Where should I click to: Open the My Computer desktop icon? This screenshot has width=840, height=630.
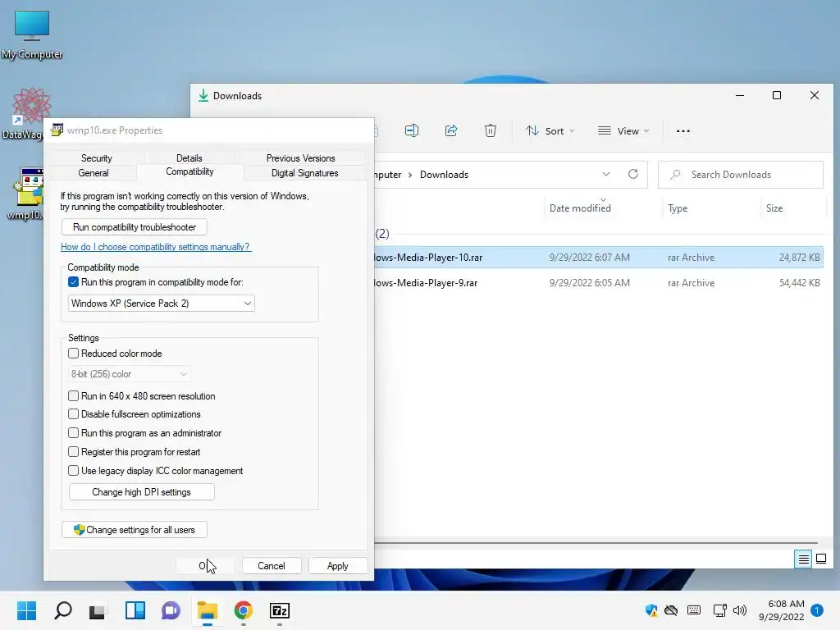32,34
